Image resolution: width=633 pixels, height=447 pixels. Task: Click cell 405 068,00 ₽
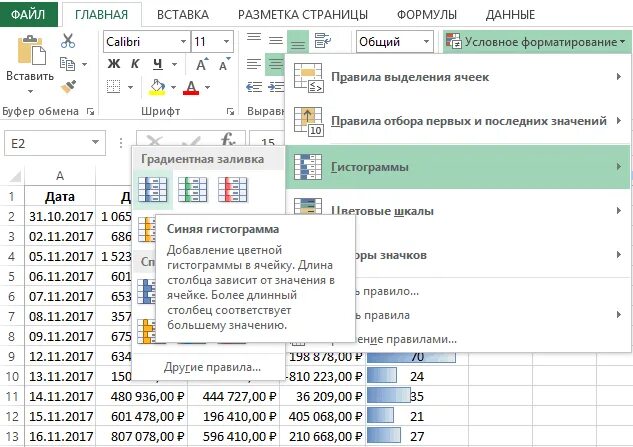(x=323, y=416)
